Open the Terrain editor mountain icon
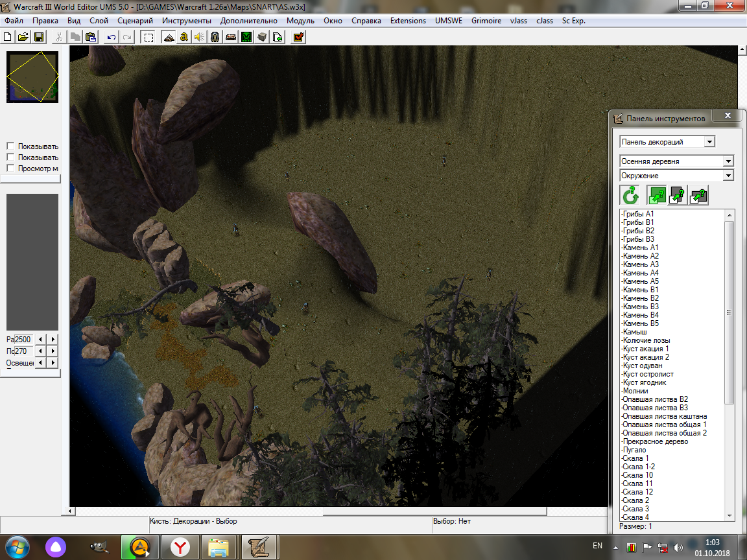 pyautogui.click(x=169, y=37)
